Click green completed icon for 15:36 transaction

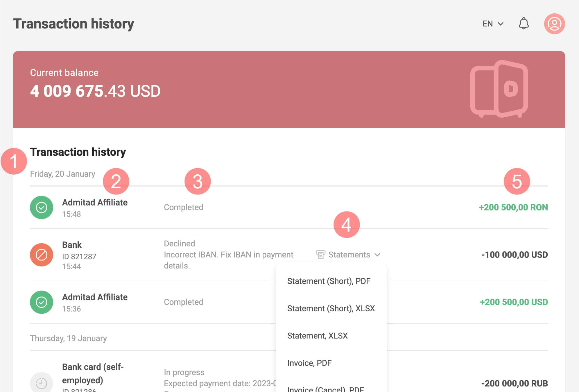point(42,302)
